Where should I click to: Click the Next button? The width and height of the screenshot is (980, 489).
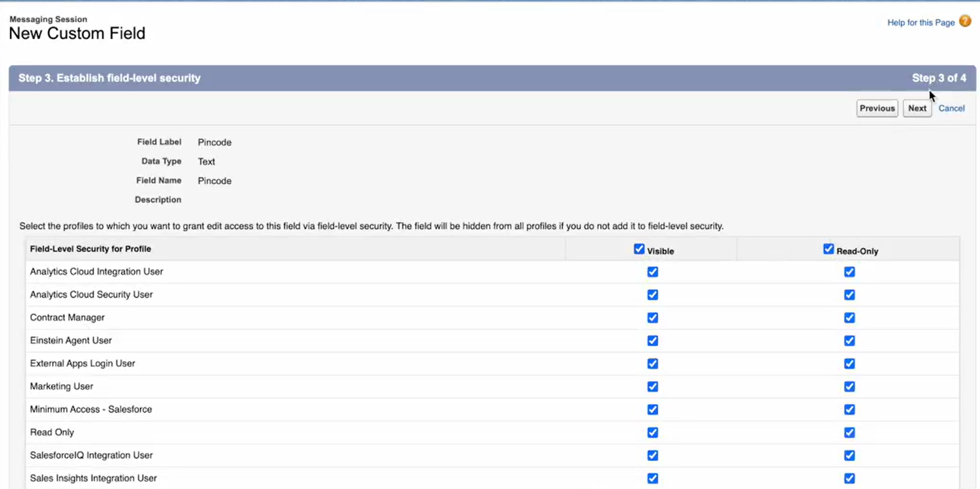click(917, 109)
